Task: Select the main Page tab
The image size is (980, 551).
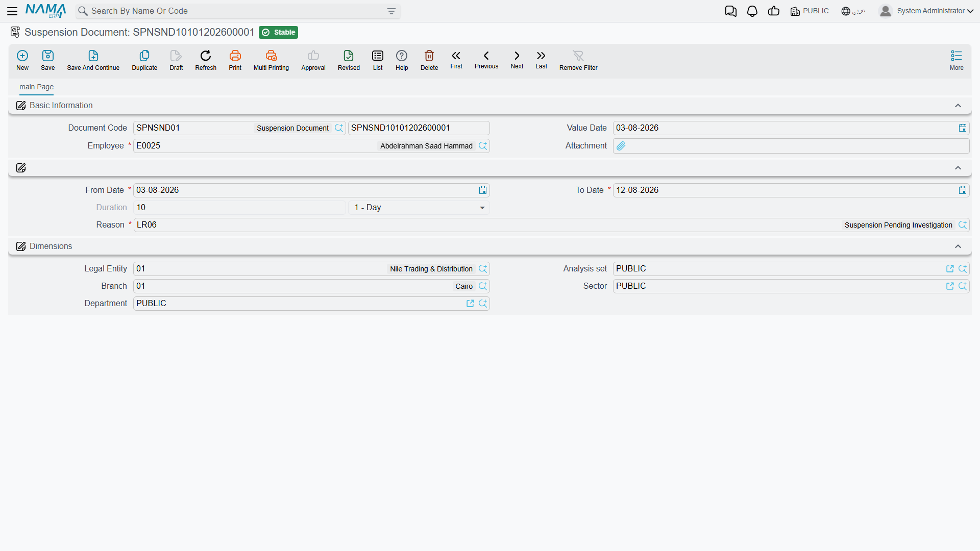Action: (x=36, y=87)
